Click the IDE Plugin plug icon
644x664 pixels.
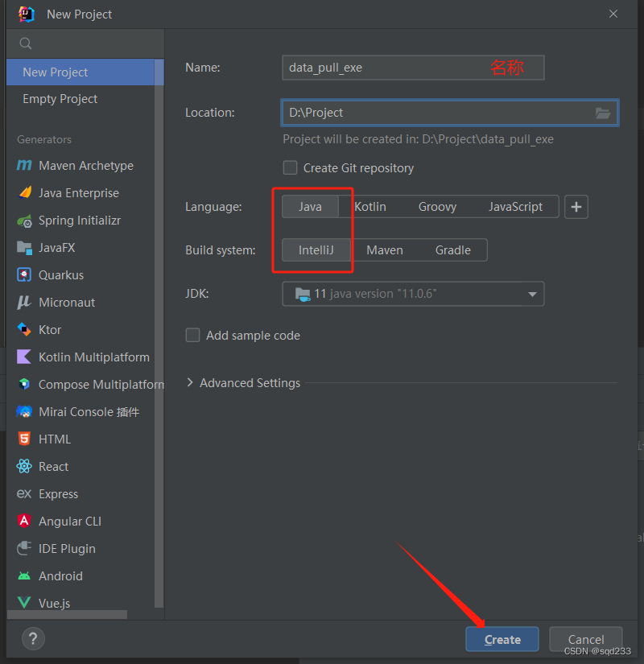pyautogui.click(x=24, y=548)
